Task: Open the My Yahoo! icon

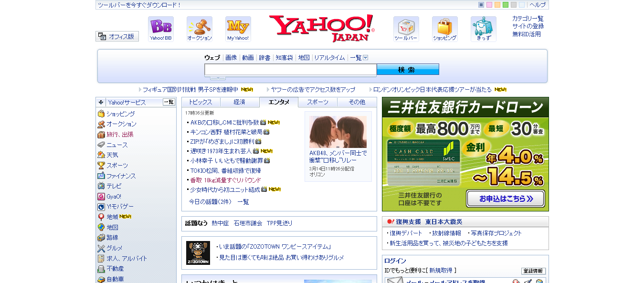Action: point(238,29)
